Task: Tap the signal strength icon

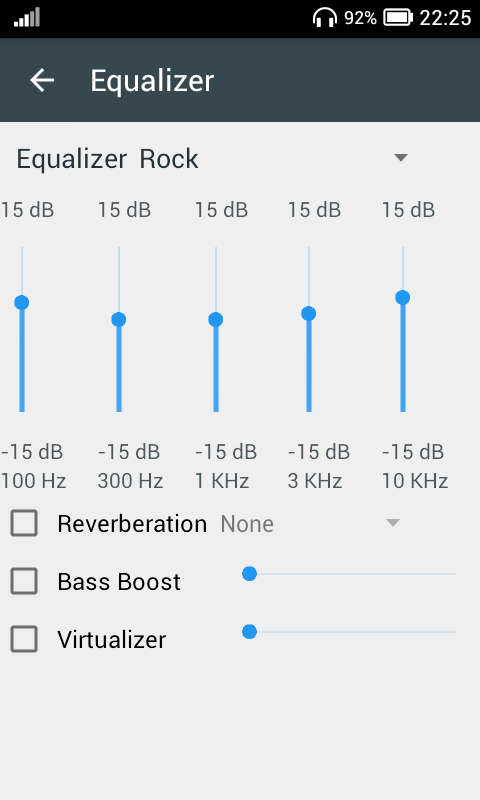Action: point(27,17)
